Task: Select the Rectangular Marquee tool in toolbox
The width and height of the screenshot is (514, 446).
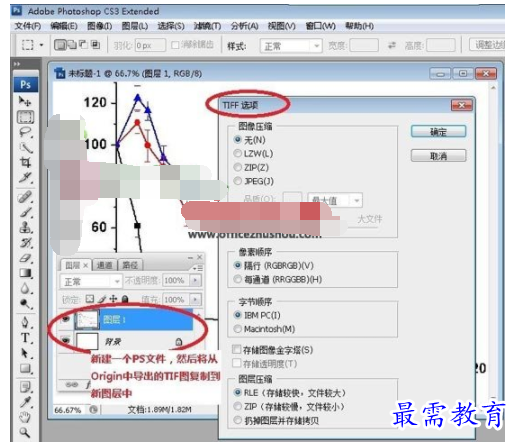Action: [25, 117]
